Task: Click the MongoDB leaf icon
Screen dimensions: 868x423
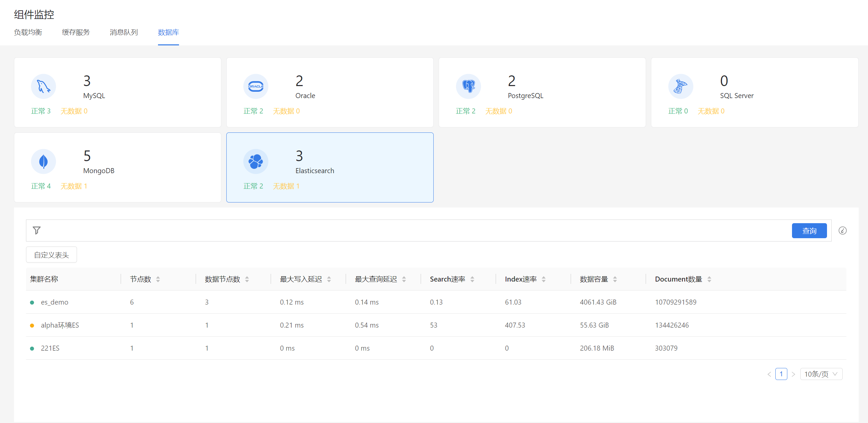Action: pyautogui.click(x=43, y=161)
